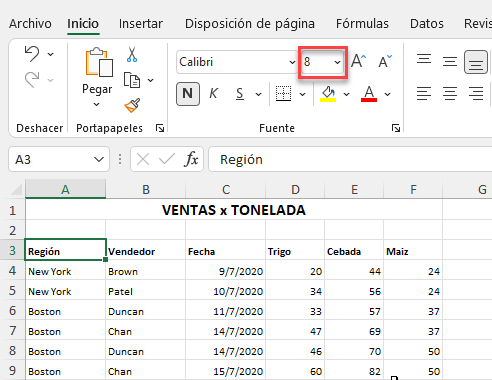Select the Format Painter brush icon
The image size is (492, 380).
[132, 106]
